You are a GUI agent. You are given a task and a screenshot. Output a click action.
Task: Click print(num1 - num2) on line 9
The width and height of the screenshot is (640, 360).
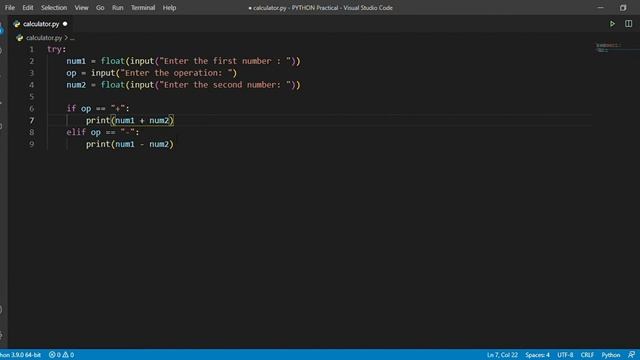(x=130, y=144)
